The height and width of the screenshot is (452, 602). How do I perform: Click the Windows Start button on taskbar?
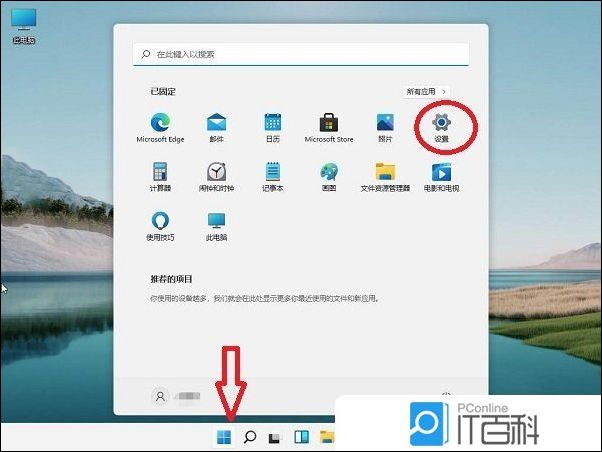(224, 437)
